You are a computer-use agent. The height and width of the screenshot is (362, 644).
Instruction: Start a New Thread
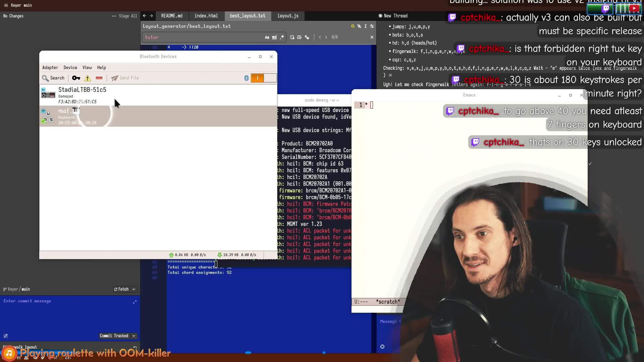tap(394, 15)
